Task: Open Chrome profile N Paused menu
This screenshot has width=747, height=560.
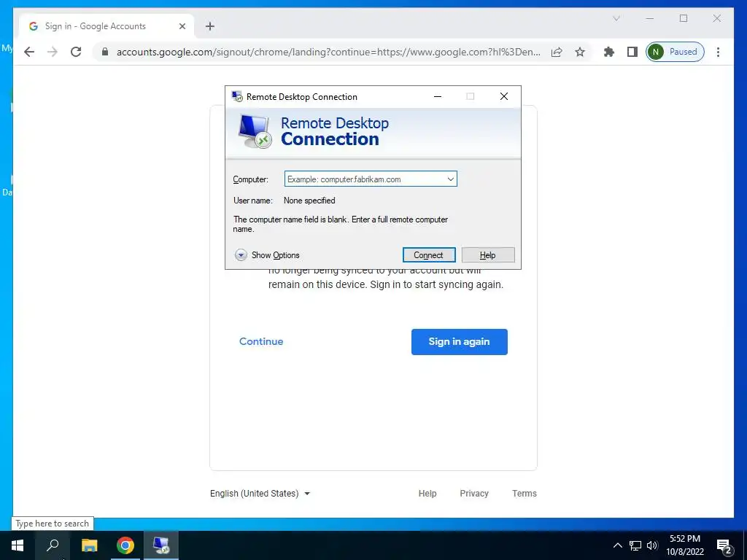Action: pos(675,52)
